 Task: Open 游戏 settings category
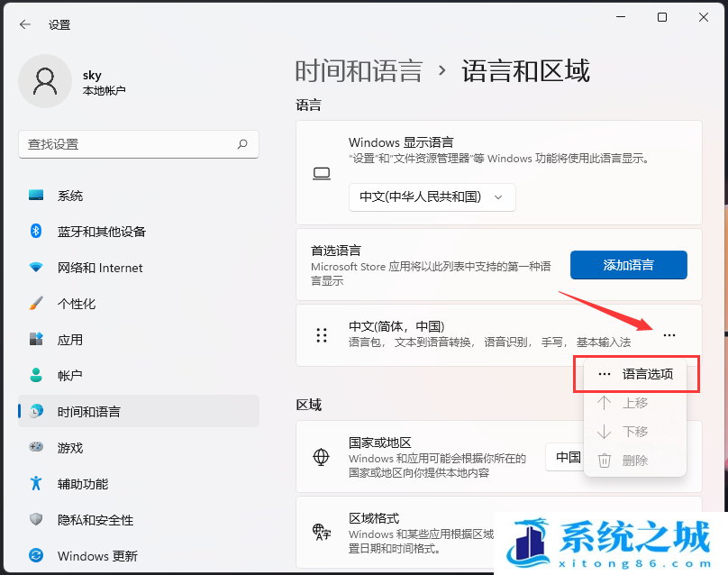coord(139,447)
